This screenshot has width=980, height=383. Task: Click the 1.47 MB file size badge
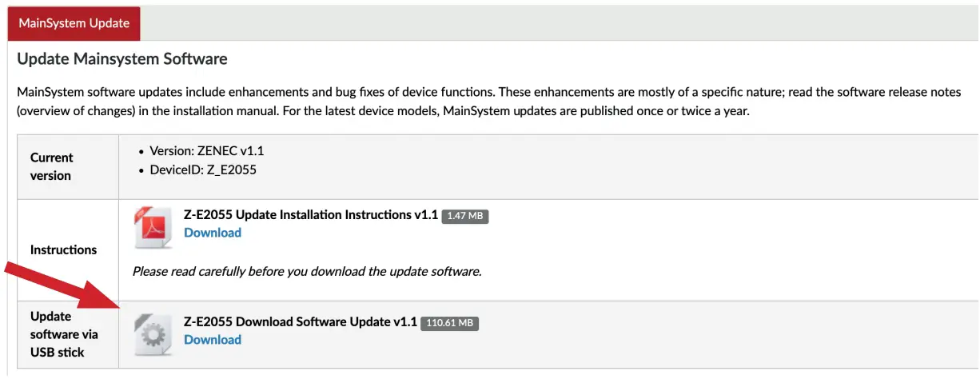[464, 216]
